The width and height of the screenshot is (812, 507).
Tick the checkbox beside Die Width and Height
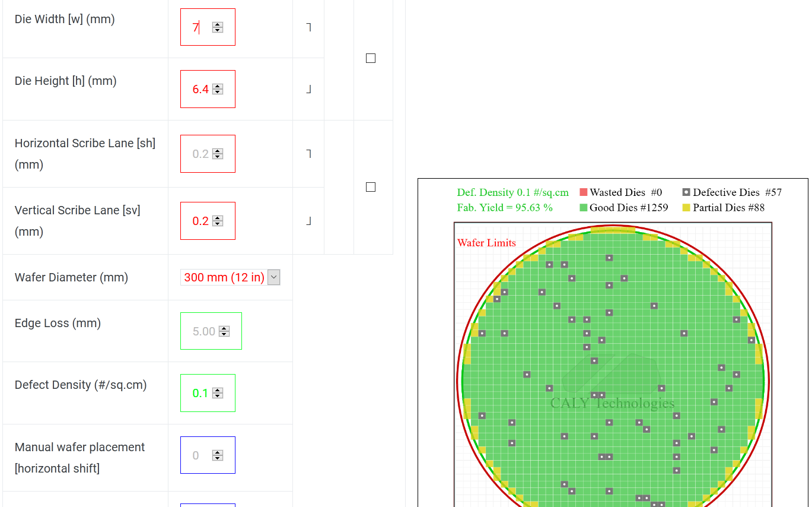tap(371, 58)
